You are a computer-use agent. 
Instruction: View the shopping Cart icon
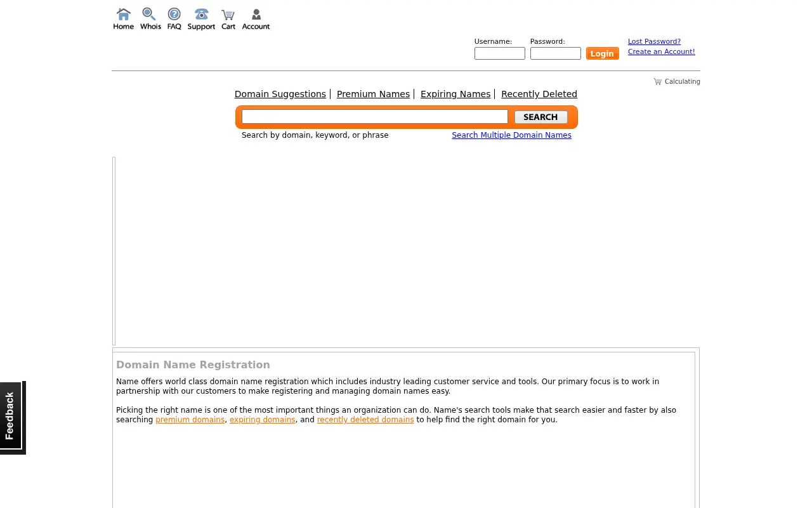point(228,19)
